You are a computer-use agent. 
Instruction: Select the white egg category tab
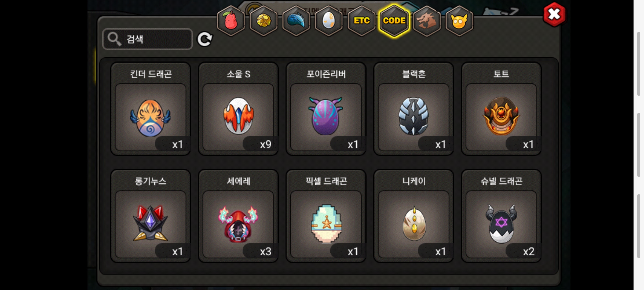pos(329,21)
